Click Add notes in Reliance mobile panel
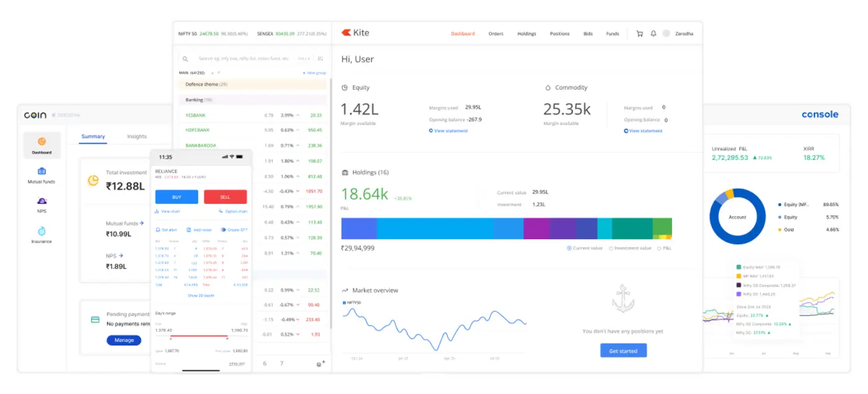This screenshot has height=394, width=868. point(199,230)
